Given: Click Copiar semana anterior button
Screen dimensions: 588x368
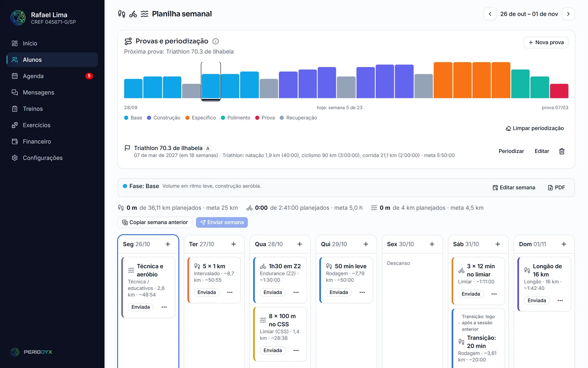Looking at the screenshot, I should tap(155, 222).
